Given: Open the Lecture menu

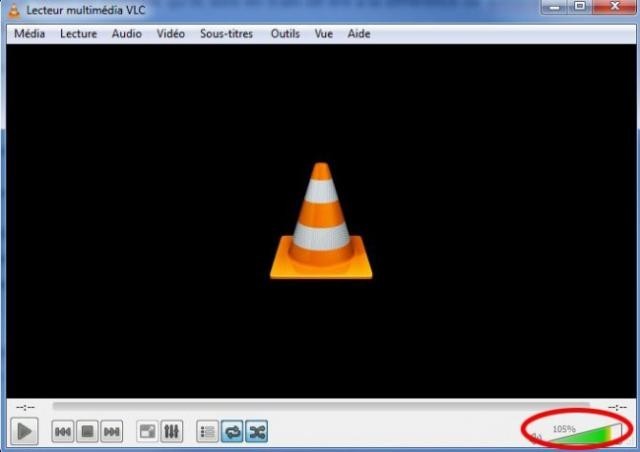Looking at the screenshot, I should tap(78, 34).
